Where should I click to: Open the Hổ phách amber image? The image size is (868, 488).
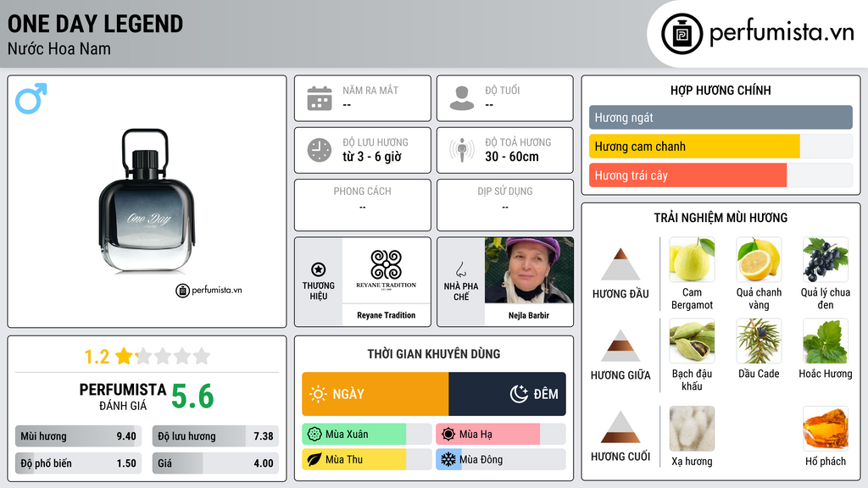click(x=826, y=429)
